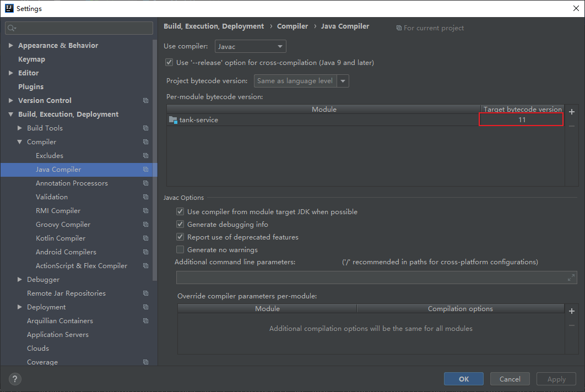Click the project-level icon next to Coverage

coord(145,362)
